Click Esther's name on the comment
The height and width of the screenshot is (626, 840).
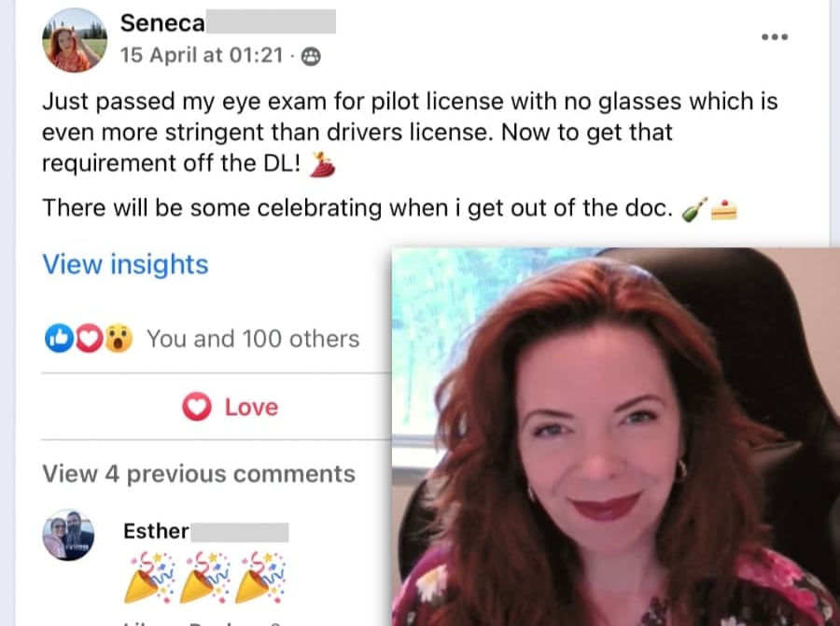[x=156, y=532]
